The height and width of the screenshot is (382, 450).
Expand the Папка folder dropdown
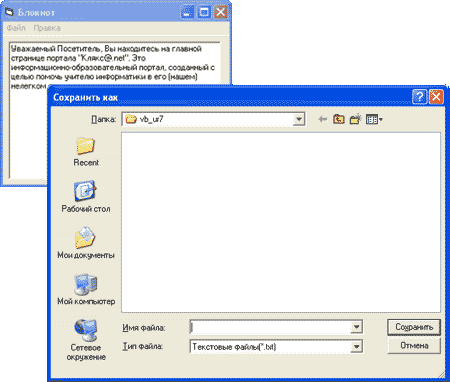coord(299,119)
